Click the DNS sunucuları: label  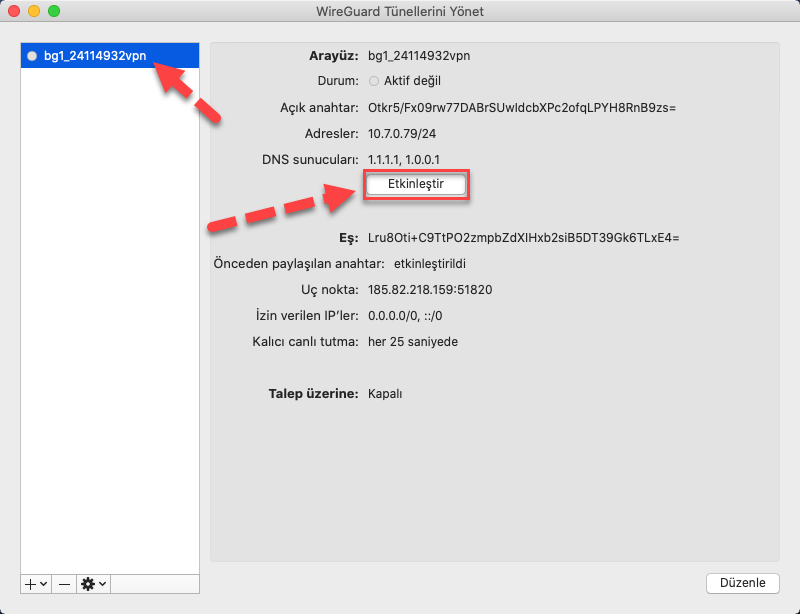310,160
